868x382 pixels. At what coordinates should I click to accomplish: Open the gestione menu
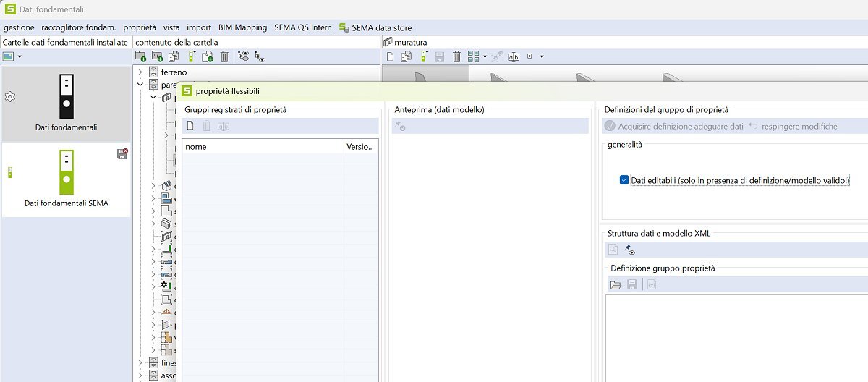pos(19,27)
